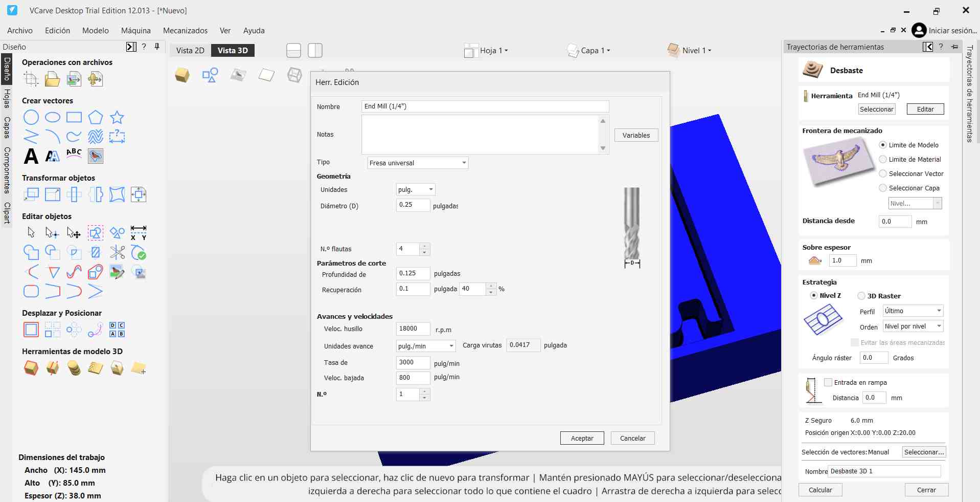This screenshot has height=502, width=980.
Task: Open the Modelo menu
Action: pos(96,30)
